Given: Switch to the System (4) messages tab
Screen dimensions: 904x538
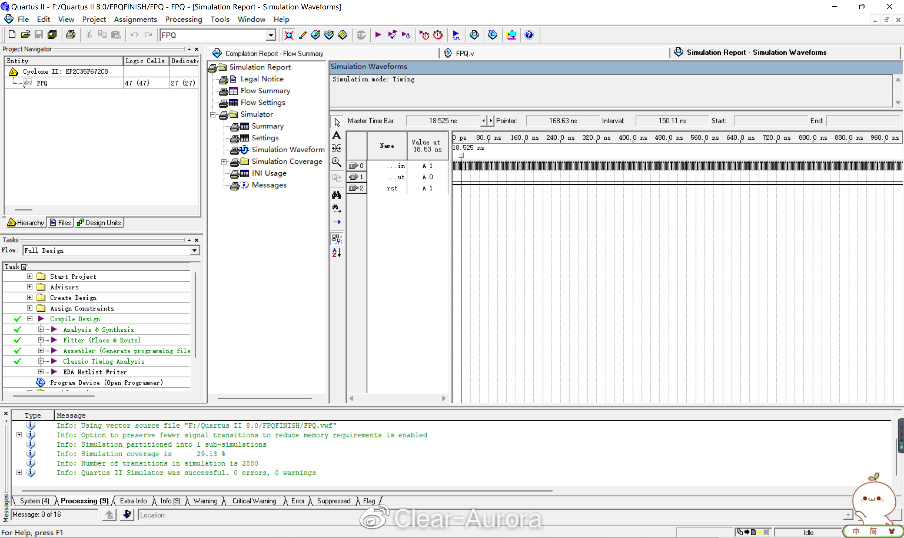Looking at the screenshot, I should pyautogui.click(x=35, y=501).
